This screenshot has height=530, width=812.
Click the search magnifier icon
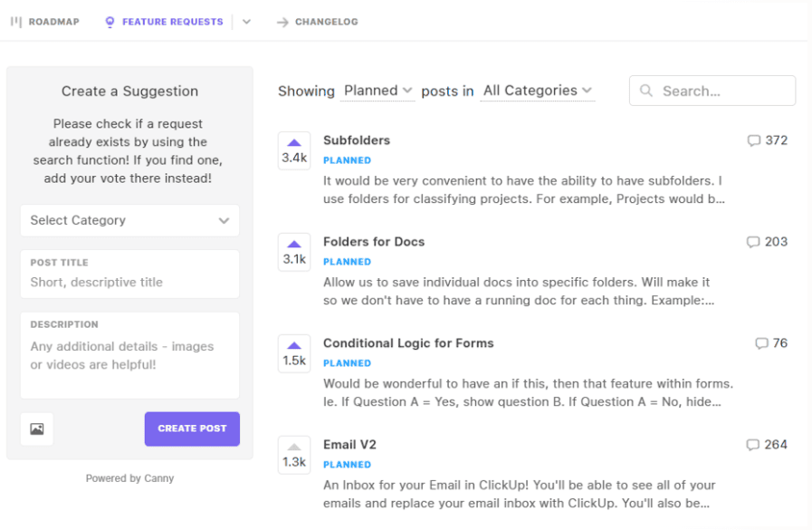coord(646,91)
